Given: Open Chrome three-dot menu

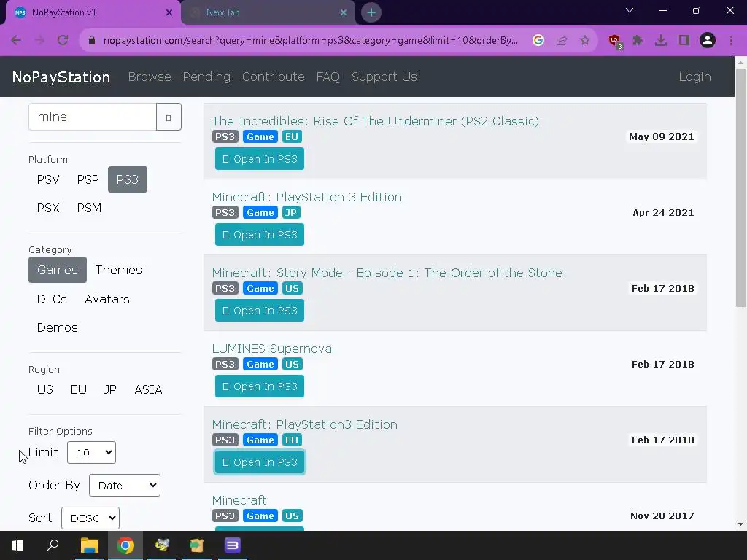Looking at the screenshot, I should 731,41.
